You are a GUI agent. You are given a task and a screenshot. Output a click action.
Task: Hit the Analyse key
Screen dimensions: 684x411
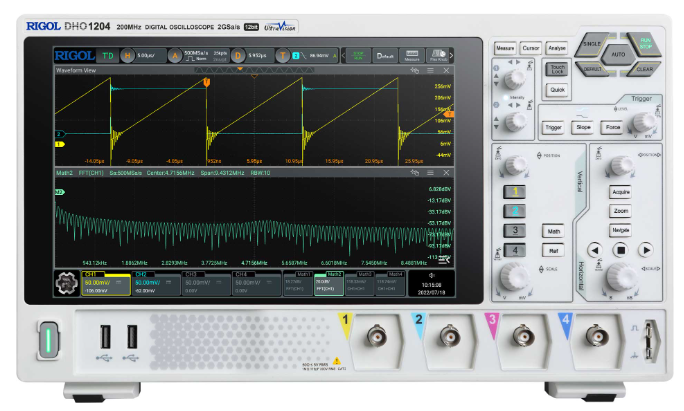[557, 48]
